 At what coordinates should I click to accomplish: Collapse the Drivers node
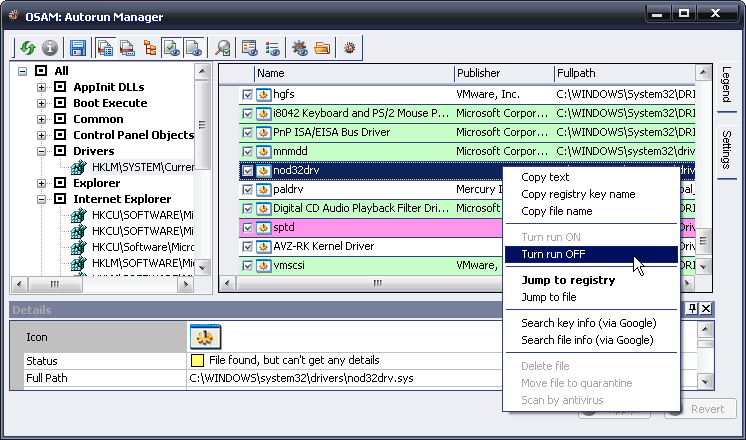tap(41, 151)
